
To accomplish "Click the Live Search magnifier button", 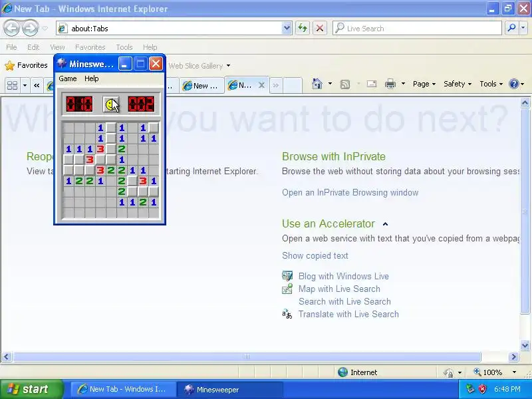I will (x=511, y=28).
